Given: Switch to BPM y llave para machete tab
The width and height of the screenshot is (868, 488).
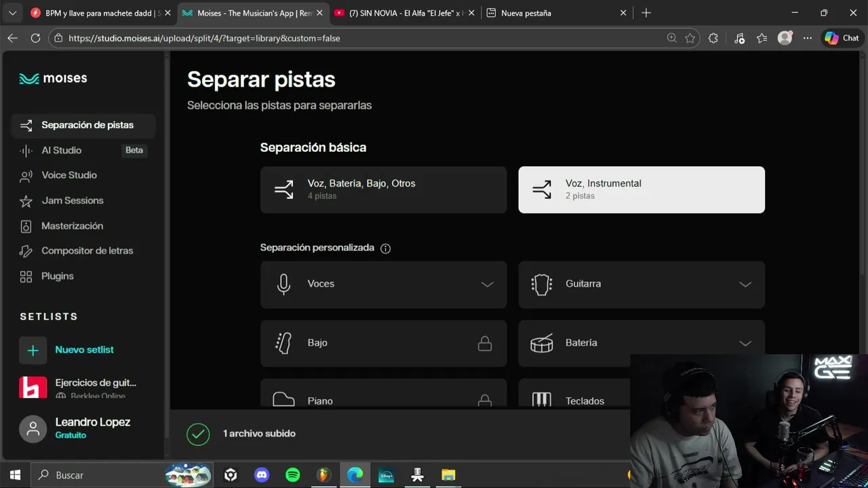Looking at the screenshot, I should [100, 13].
